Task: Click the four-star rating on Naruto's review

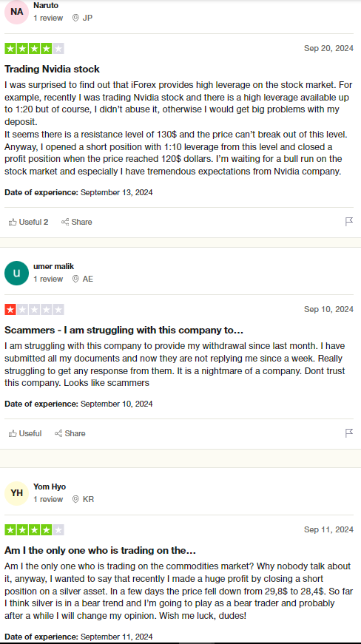Action: pyautogui.click(x=35, y=49)
